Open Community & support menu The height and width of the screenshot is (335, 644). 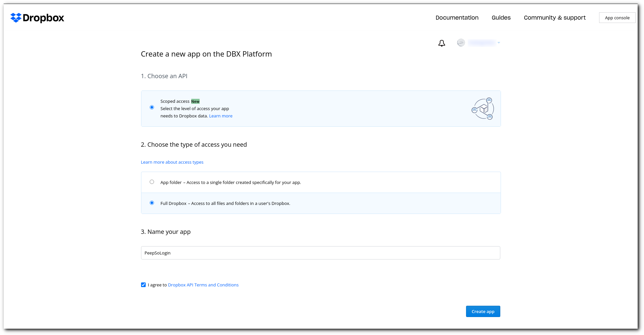555,18
